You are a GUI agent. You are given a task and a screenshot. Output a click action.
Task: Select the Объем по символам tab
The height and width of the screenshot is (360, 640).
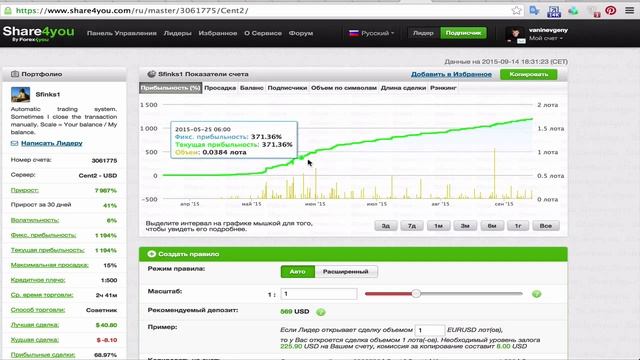[344, 88]
